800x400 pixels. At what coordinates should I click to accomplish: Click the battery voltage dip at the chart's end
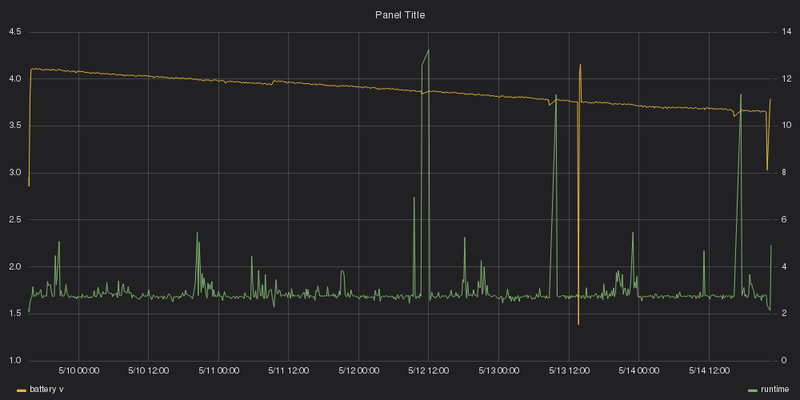pos(767,169)
